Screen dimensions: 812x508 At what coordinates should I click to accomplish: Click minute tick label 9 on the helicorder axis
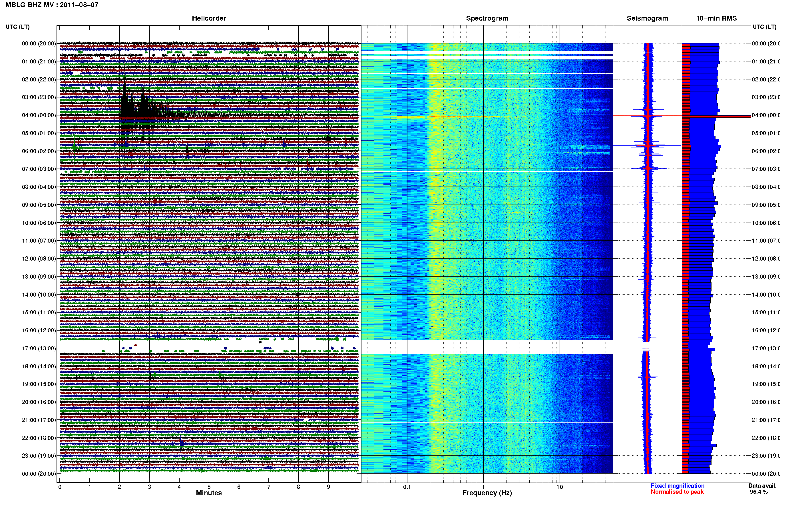point(328,487)
